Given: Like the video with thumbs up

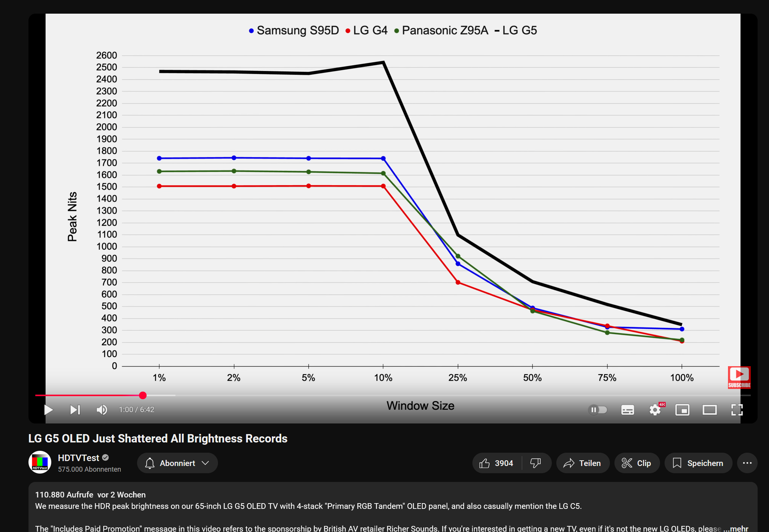Looking at the screenshot, I should tap(497, 463).
